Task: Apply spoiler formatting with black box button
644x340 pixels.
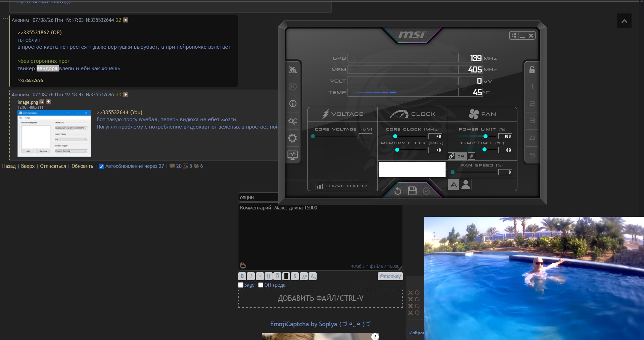Action: coord(286,276)
